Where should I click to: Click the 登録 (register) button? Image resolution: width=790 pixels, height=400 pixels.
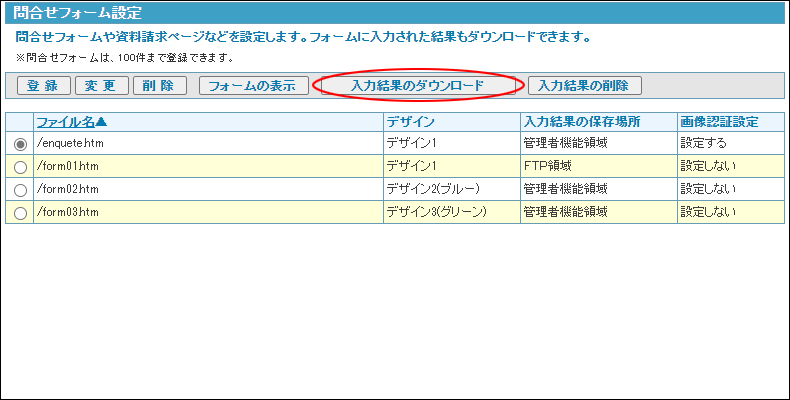click(x=43, y=86)
